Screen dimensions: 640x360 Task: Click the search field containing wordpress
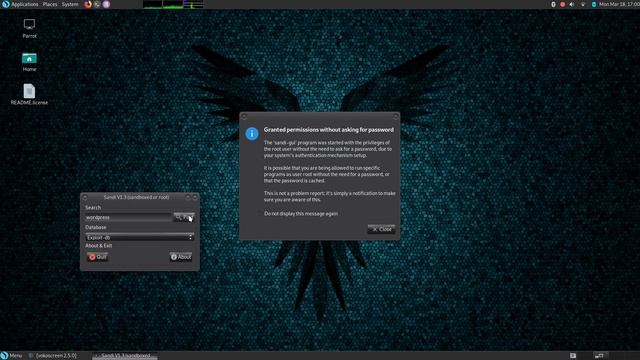click(128, 218)
